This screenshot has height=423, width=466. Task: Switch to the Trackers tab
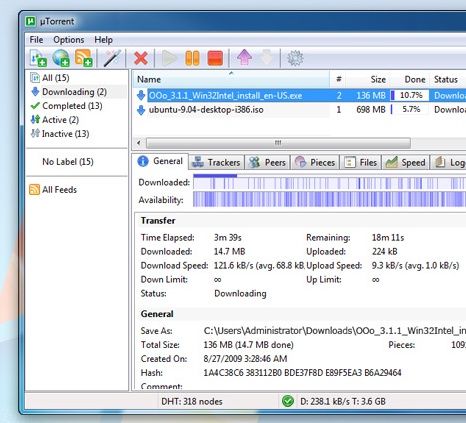[x=217, y=162]
